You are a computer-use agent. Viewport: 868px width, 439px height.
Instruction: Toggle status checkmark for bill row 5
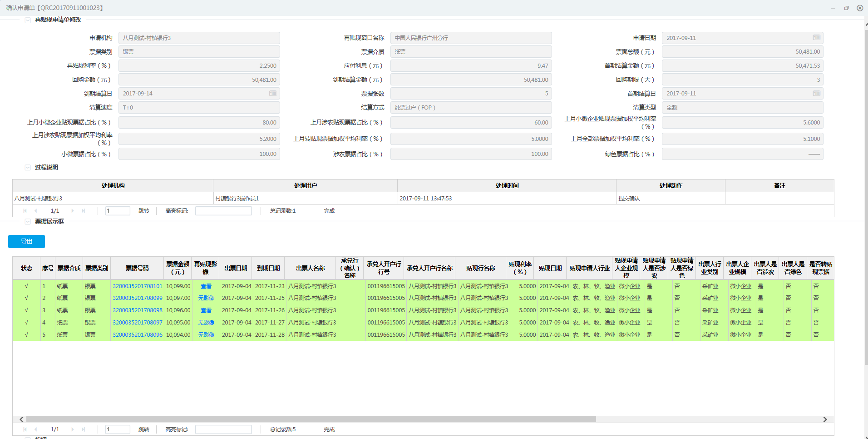[x=26, y=335]
